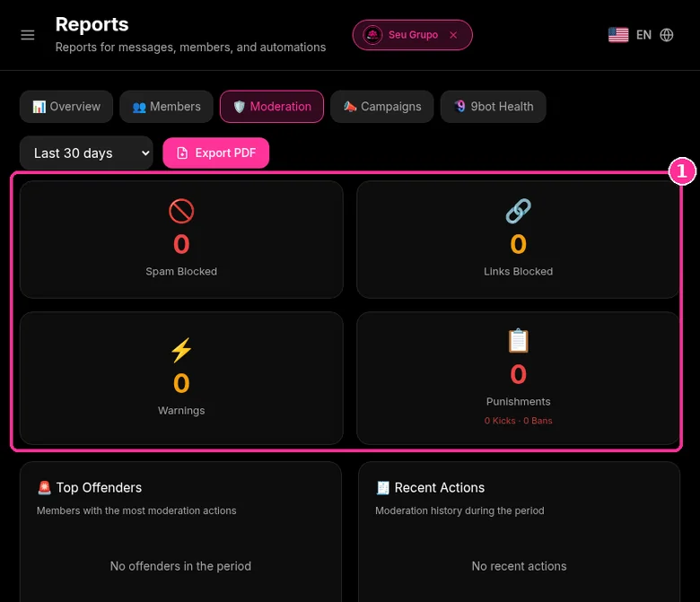The width and height of the screenshot is (700, 602).
Task: Click the Top Offenders heading
Action: point(99,488)
